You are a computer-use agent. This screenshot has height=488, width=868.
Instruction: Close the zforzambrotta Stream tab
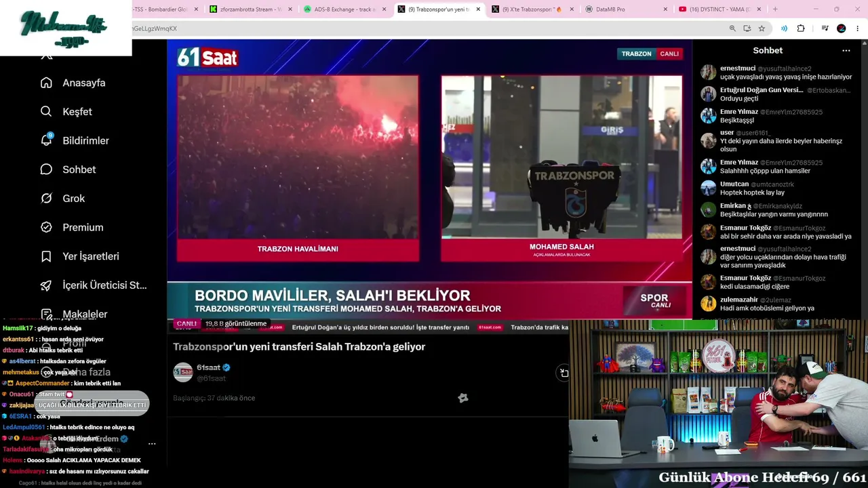(290, 9)
